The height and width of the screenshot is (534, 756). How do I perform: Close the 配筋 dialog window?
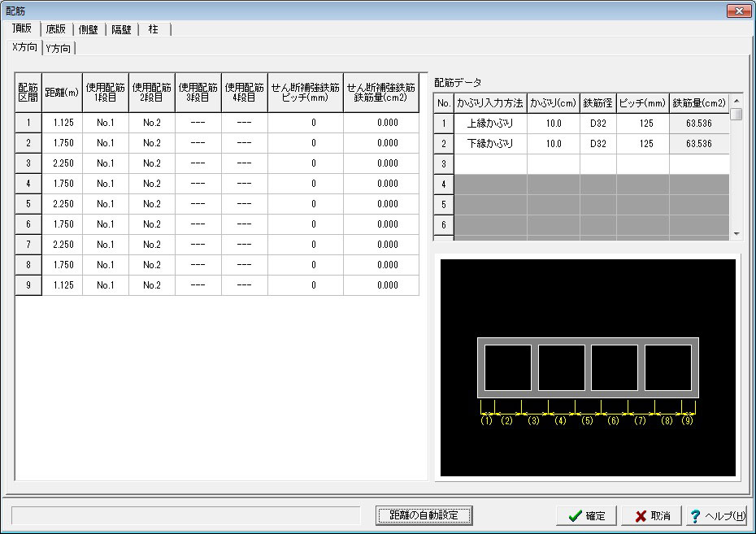pyautogui.click(x=739, y=10)
